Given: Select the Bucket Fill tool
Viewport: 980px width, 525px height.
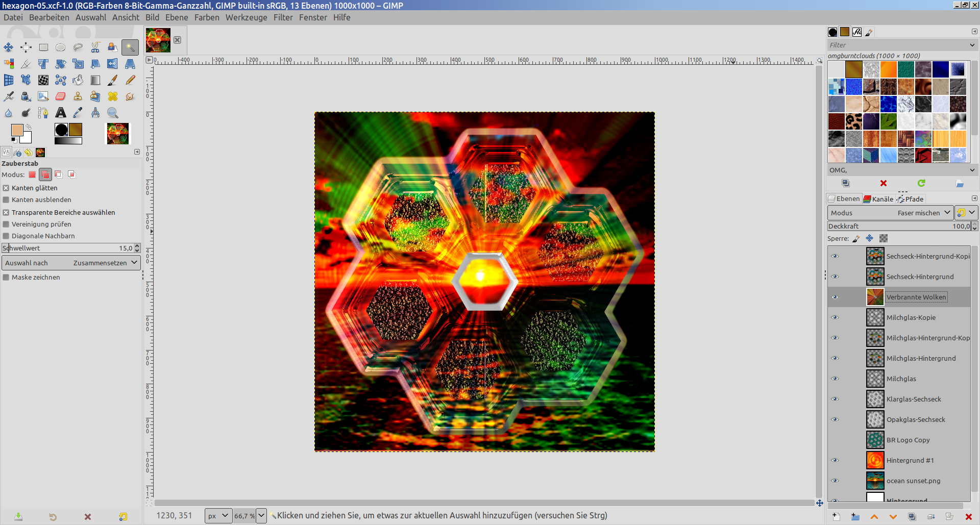Looking at the screenshot, I should click(x=78, y=80).
